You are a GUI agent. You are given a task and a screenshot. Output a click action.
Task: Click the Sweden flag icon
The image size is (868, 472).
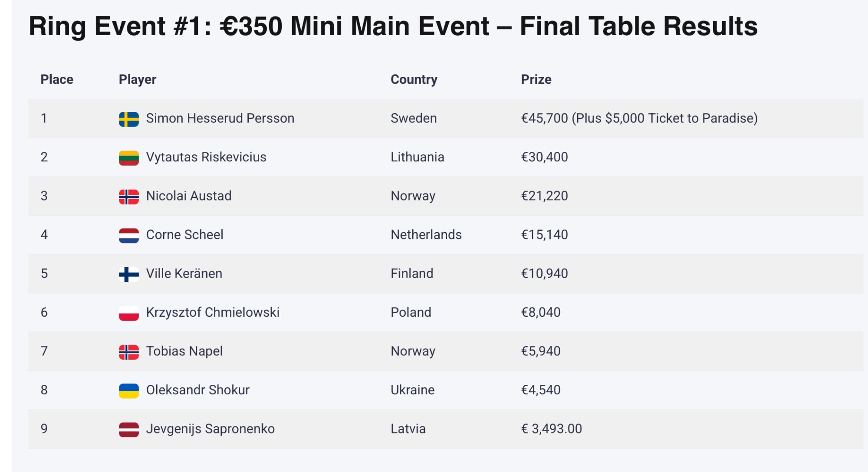(129, 119)
